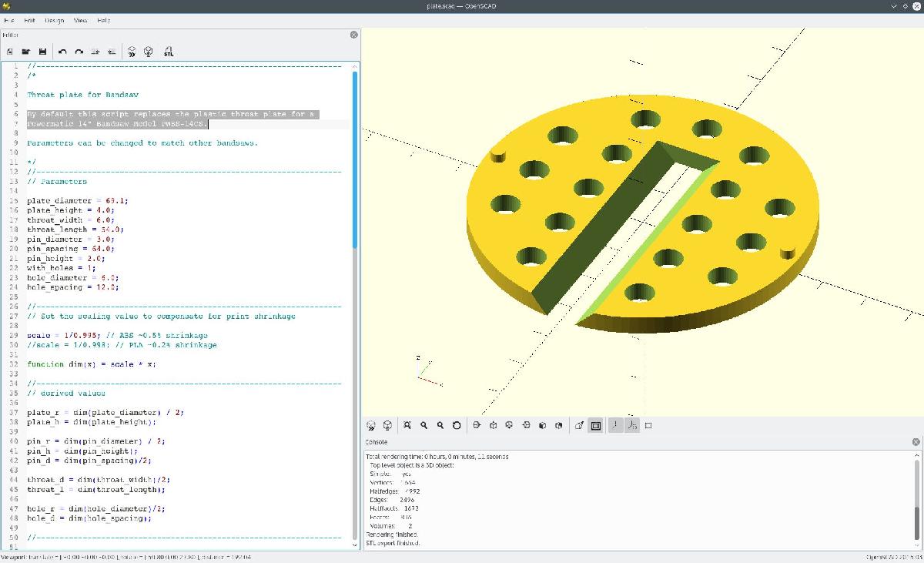Preview the model using the viewport toolbar
The height and width of the screenshot is (563, 924).
[x=370, y=425]
